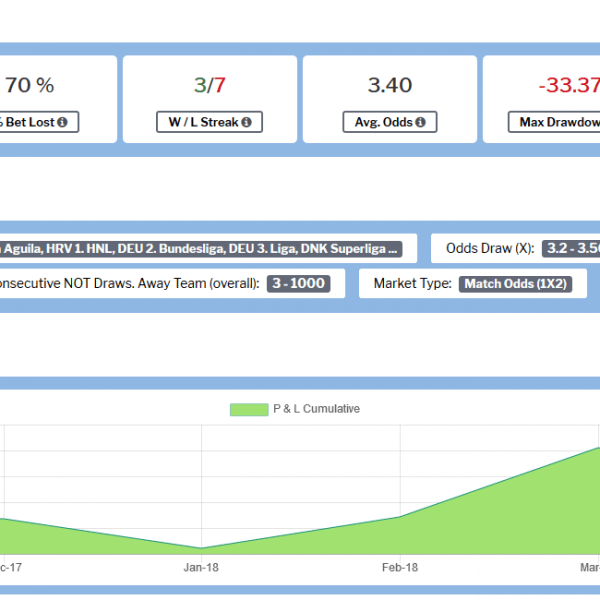600x600 pixels.
Task: Click the Bet Lost label button
Action: (38, 122)
